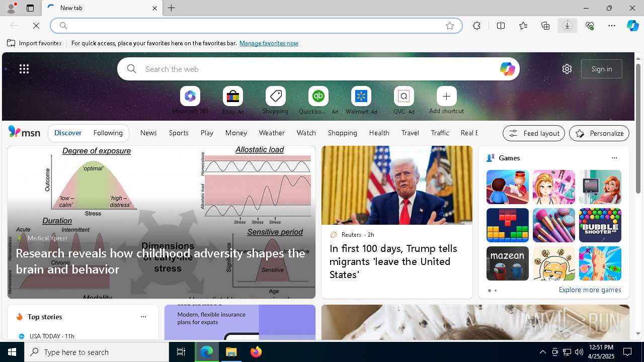Image resolution: width=644 pixels, height=362 pixels.
Task: Open the tab actions menu
Action: [30, 8]
